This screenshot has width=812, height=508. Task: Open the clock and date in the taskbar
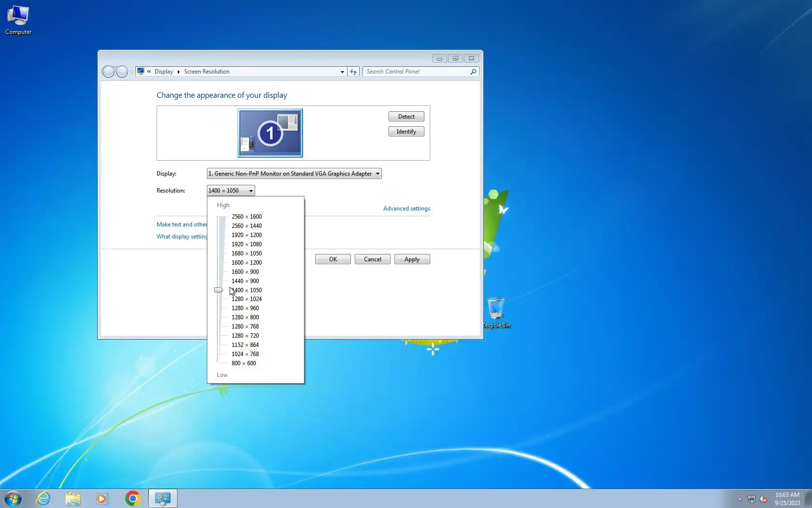click(x=787, y=499)
